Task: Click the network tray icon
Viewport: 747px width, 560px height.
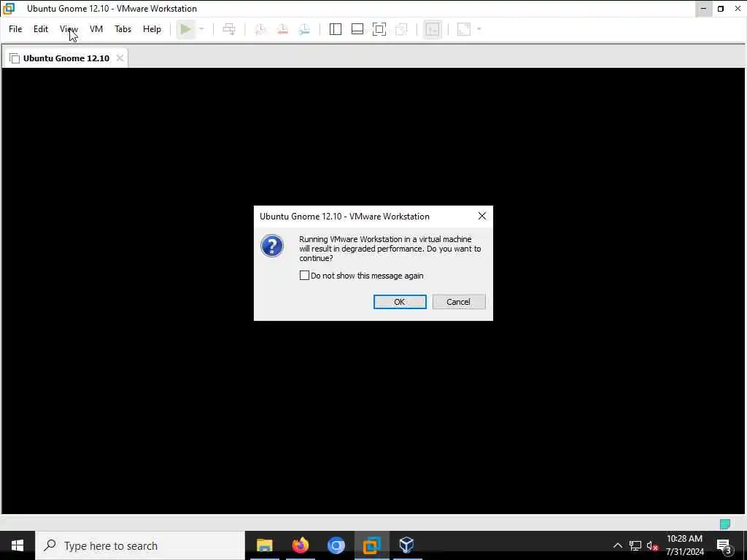Action: pos(635,545)
